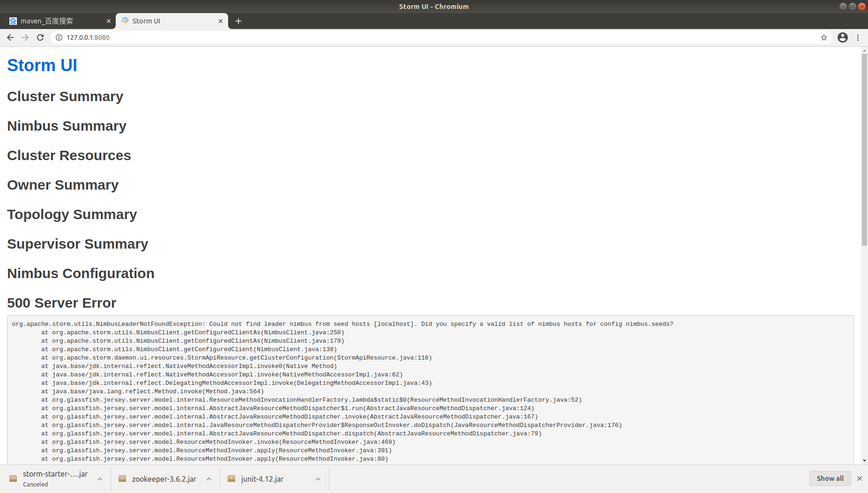Expand options for junit-4.12.jar download
The width and height of the screenshot is (868, 493).
[x=318, y=478]
